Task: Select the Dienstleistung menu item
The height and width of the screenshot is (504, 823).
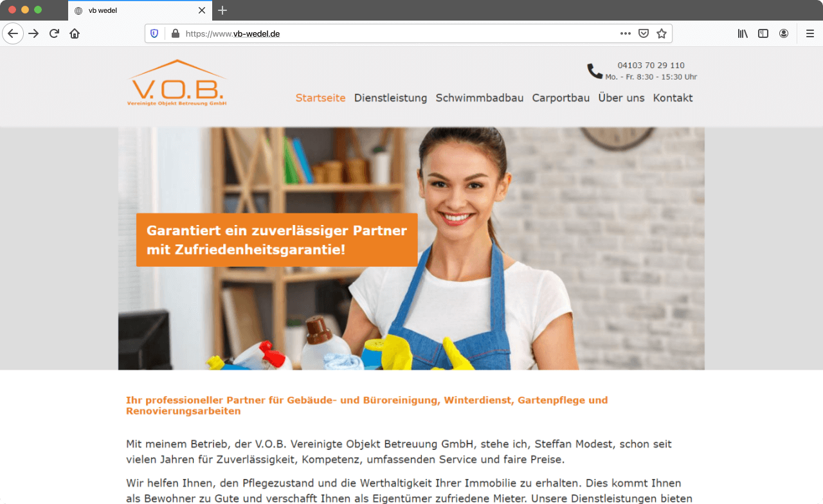Action: point(390,98)
